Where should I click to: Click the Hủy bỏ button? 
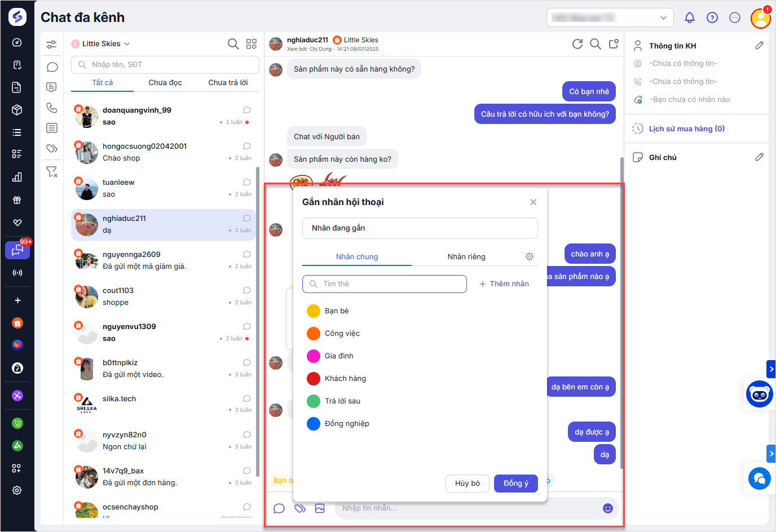(468, 484)
